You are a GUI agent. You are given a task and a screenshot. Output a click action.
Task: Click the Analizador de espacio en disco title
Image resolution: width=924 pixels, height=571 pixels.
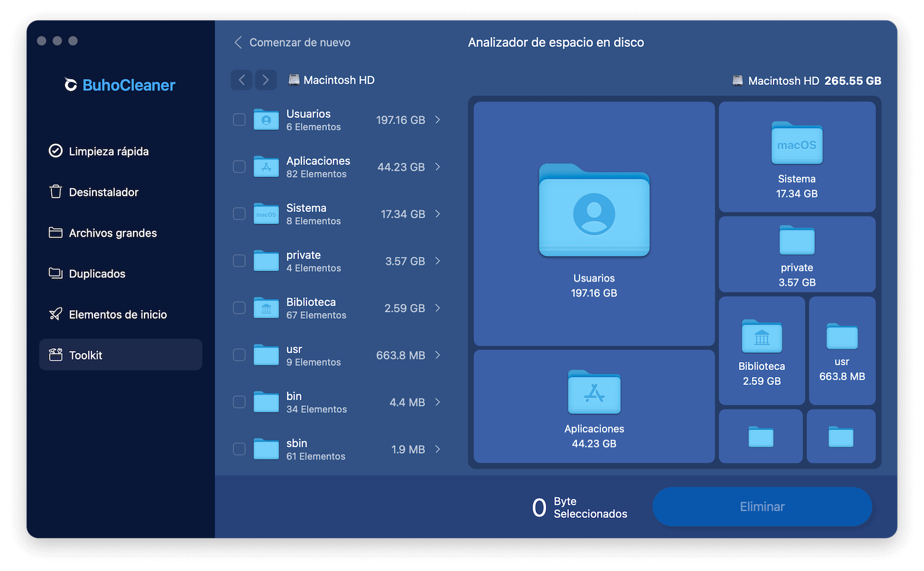coord(556,42)
